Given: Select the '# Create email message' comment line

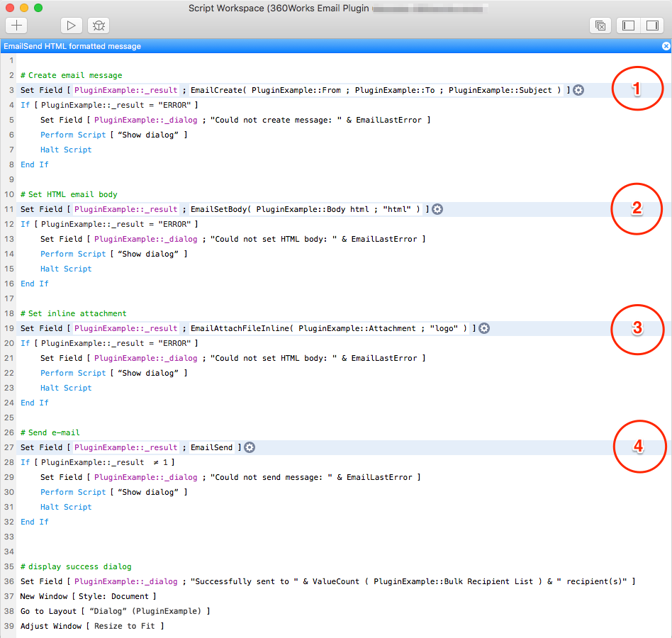Looking at the screenshot, I should tap(71, 75).
